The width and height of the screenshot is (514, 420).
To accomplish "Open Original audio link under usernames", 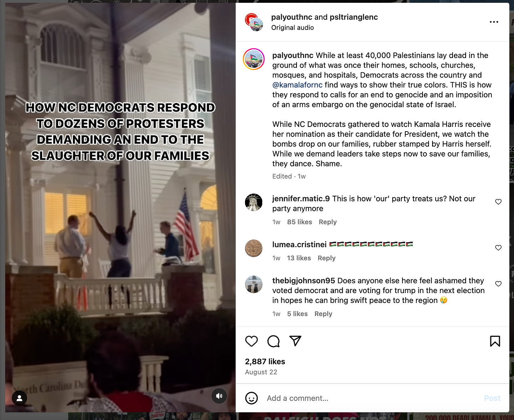I will coord(292,28).
